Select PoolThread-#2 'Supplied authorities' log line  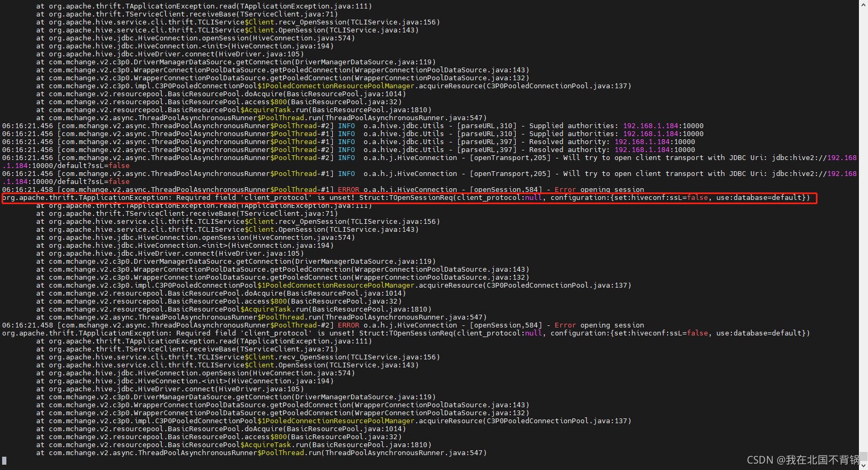(x=353, y=126)
